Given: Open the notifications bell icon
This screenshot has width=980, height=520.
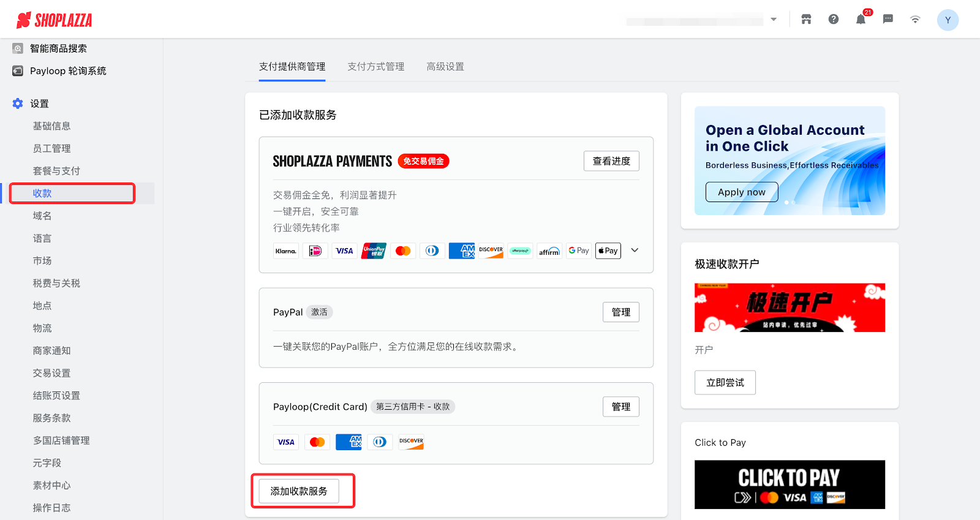Looking at the screenshot, I should coord(861,20).
